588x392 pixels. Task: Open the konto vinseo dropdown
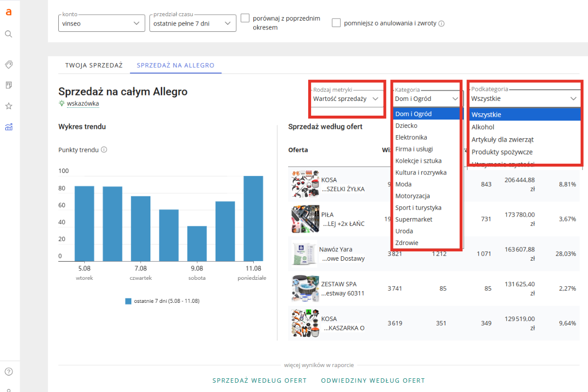[x=101, y=23]
